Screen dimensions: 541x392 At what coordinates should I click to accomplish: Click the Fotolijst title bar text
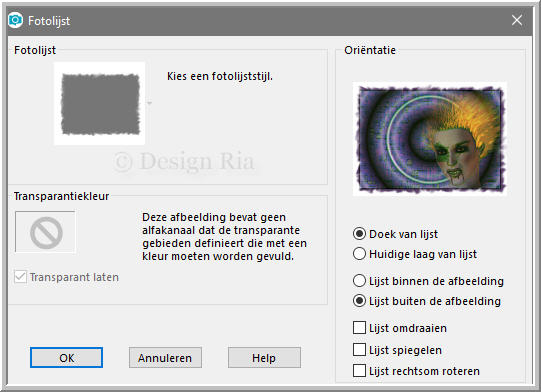click(49, 21)
